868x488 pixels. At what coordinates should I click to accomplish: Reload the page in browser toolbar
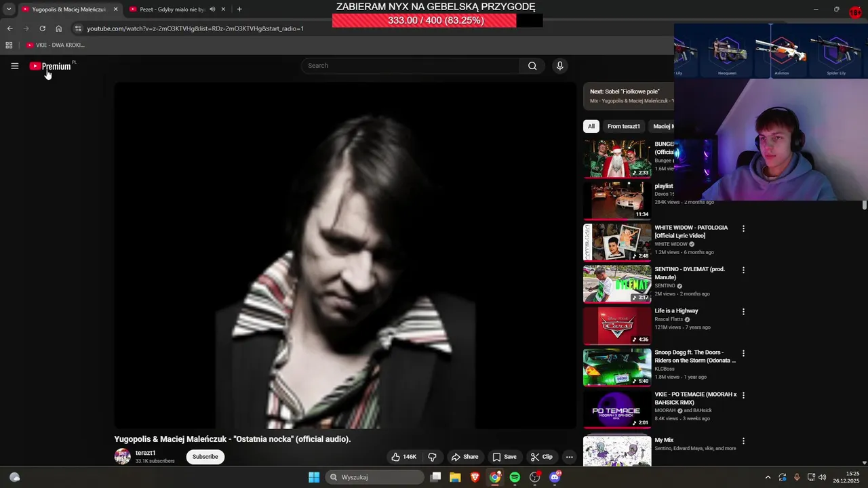click(x=42, y=28)
